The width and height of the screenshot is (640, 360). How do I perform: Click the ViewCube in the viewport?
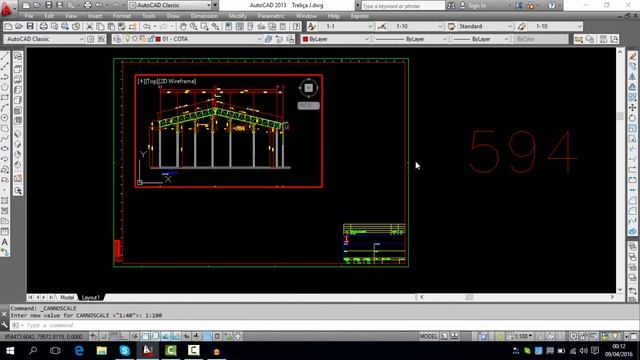point(309,88)
